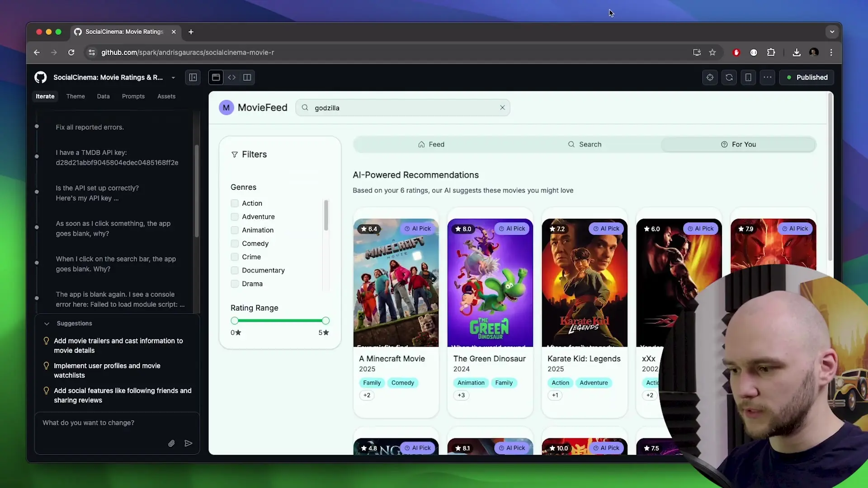Open the Iterate tab
The image size is (868, 488).
pos(45,96)
